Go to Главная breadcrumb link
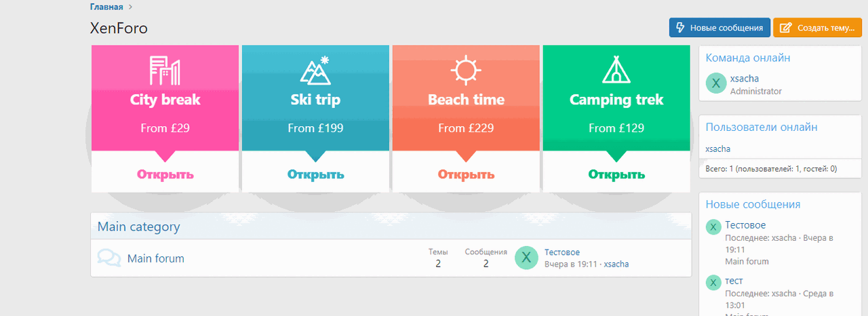The image size is (868, 316). pos(106,7)
